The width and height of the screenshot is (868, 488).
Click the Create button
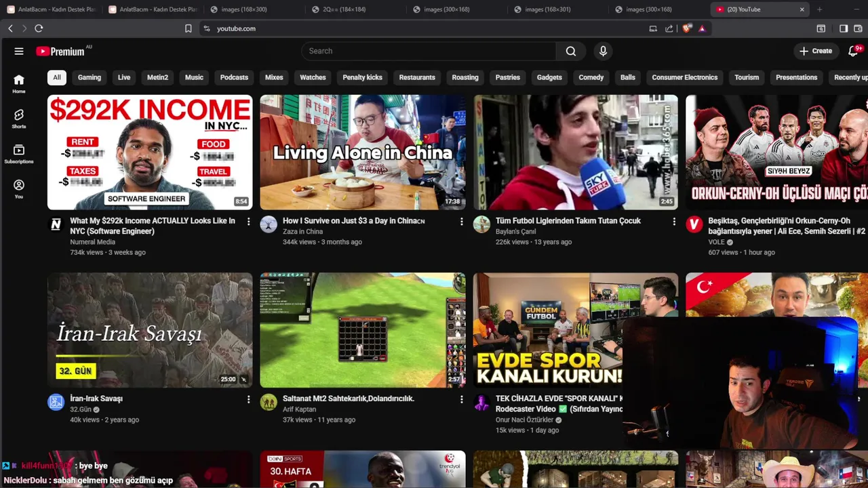click(x=816, y=51)
